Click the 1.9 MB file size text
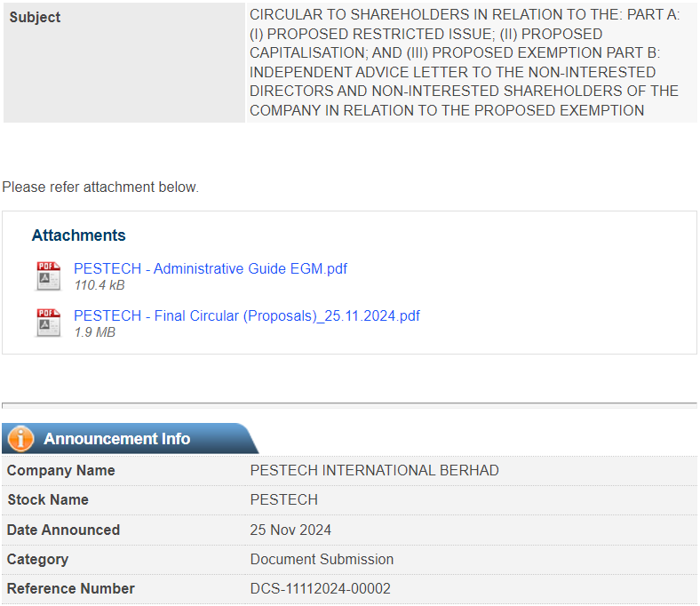This screenshot has width=700, height=606. click(95, 332)
